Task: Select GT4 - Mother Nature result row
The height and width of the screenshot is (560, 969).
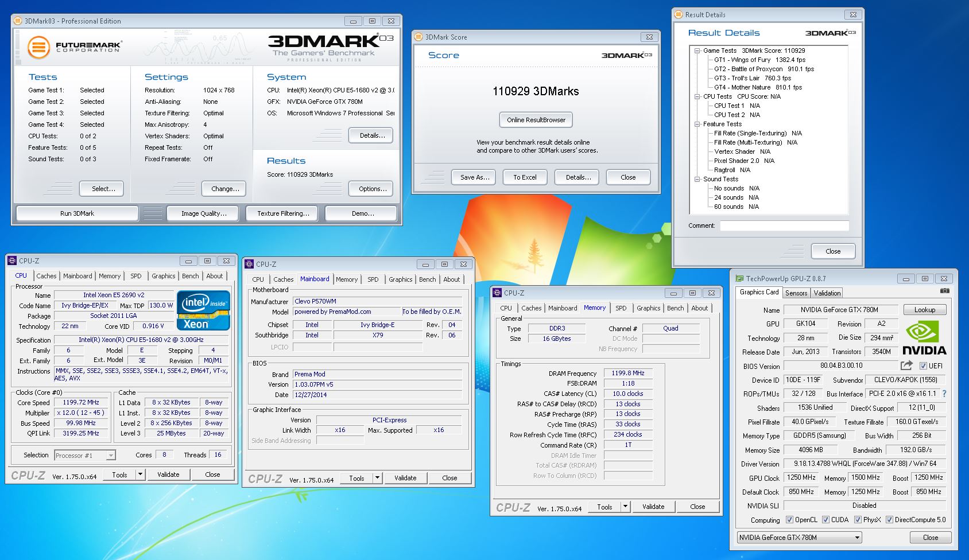Action: click(758, 87)
